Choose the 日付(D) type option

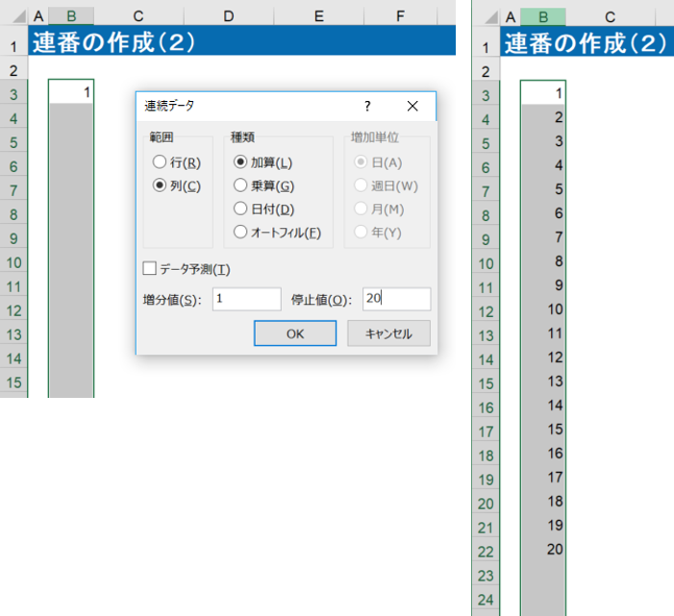[x=240, y=209]
